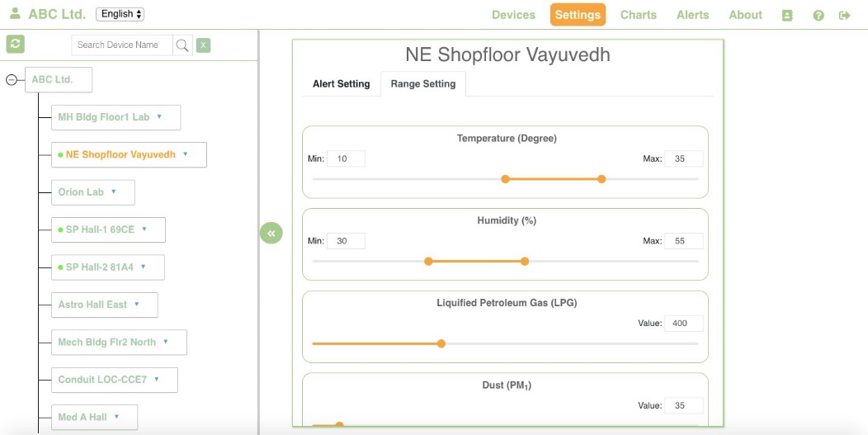
Task: Expand the Conduit LOC-CCE7 dropdown arrow
Action: (x=156, y=380)
